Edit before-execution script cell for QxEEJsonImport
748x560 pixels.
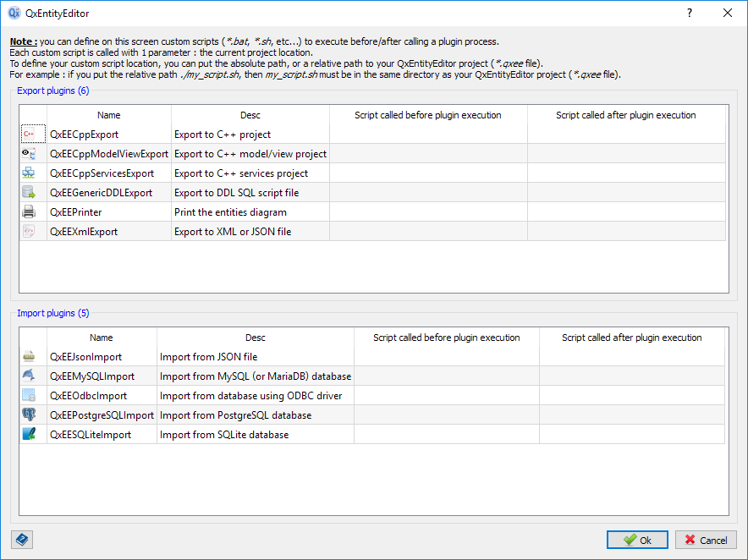click(x=446, y=357)
